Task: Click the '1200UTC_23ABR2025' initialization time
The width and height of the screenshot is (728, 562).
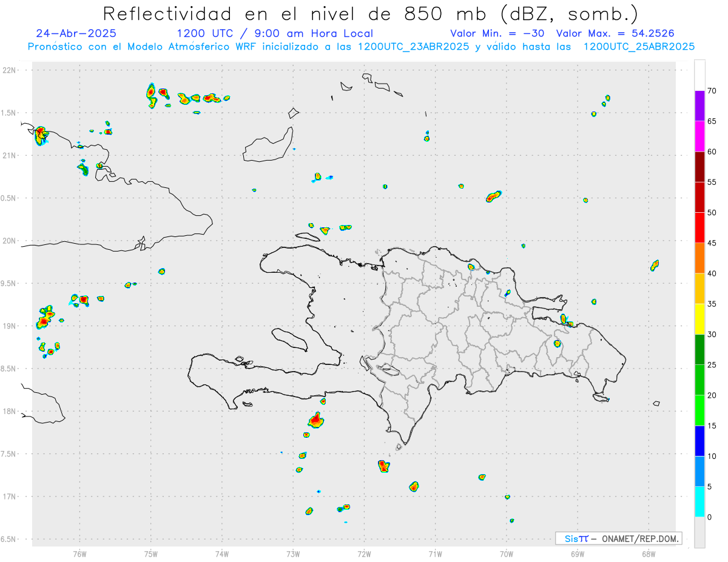Action: pyautogui.click(x=413, y=47)
